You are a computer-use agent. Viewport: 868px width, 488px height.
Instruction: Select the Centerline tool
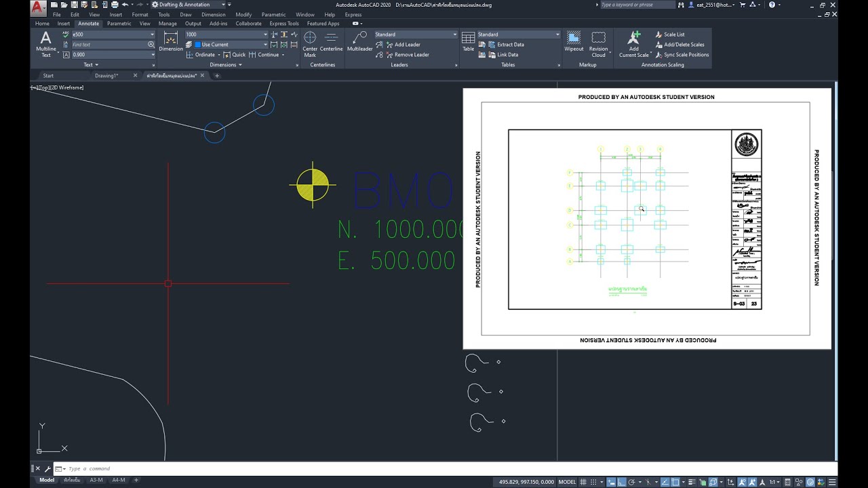(332, 41)
